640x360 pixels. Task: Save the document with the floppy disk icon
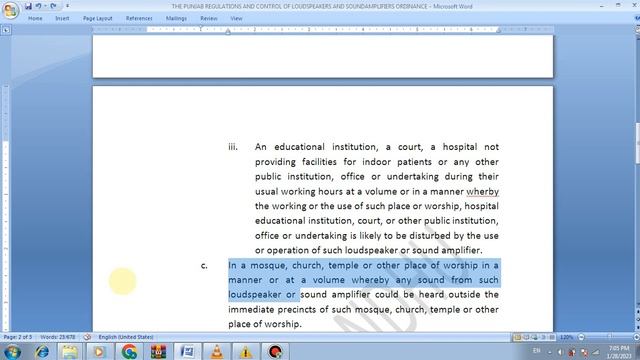(x=28, y=6)
